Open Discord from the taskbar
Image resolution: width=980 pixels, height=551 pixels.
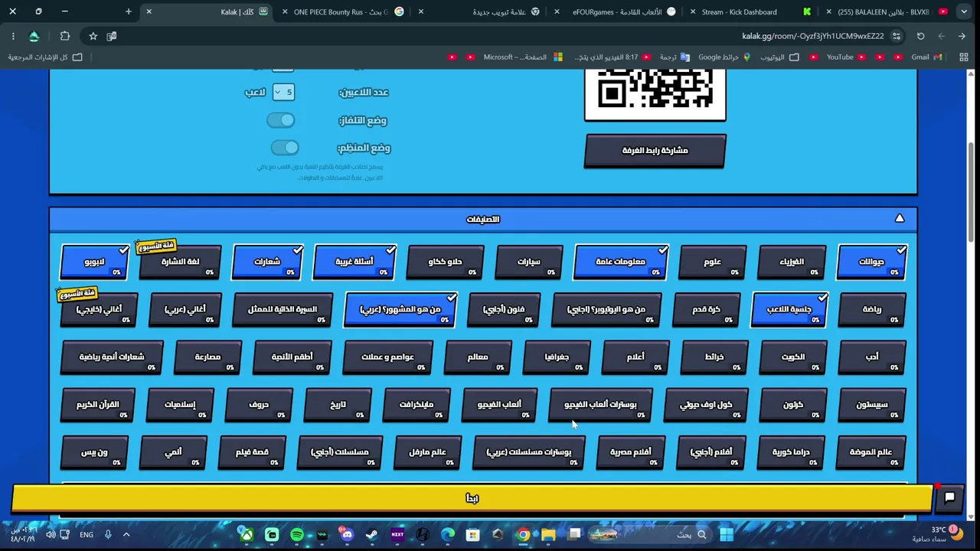point(347,535)
